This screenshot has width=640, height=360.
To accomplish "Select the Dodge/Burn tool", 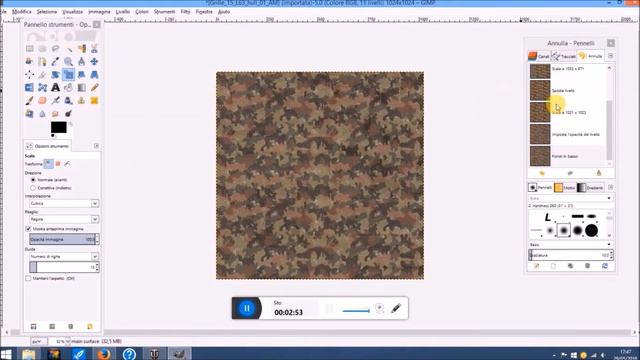I will pyautogui.click(x=69, y=113).
